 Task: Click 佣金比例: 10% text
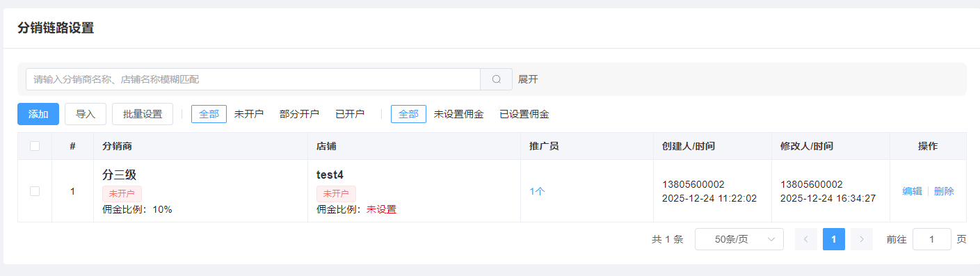tap(137, 209)
